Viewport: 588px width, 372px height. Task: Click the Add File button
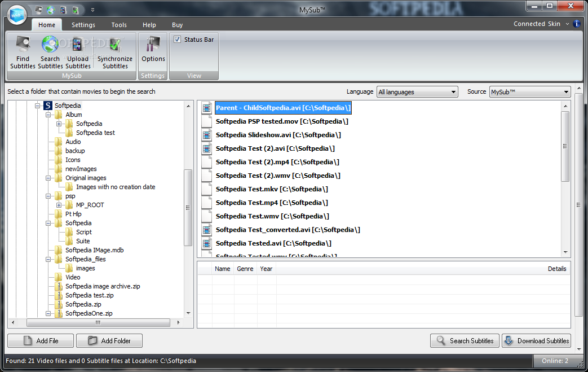[41, 341]
